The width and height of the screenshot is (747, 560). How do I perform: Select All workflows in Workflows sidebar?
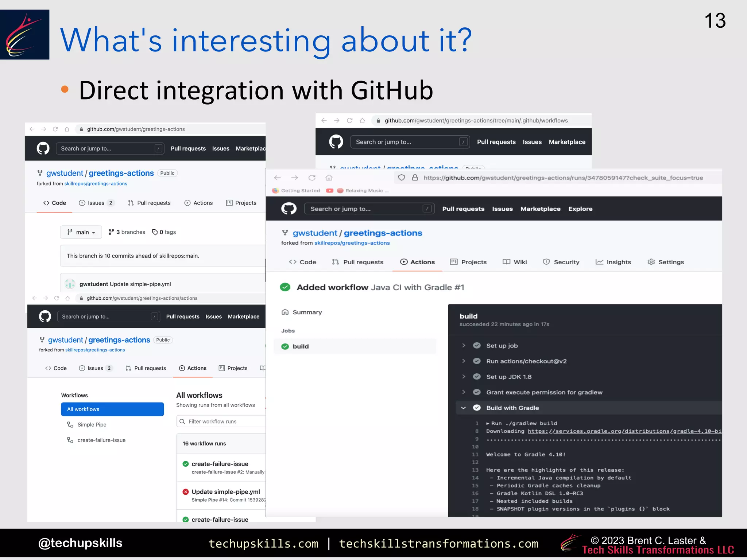coord(112,409)
